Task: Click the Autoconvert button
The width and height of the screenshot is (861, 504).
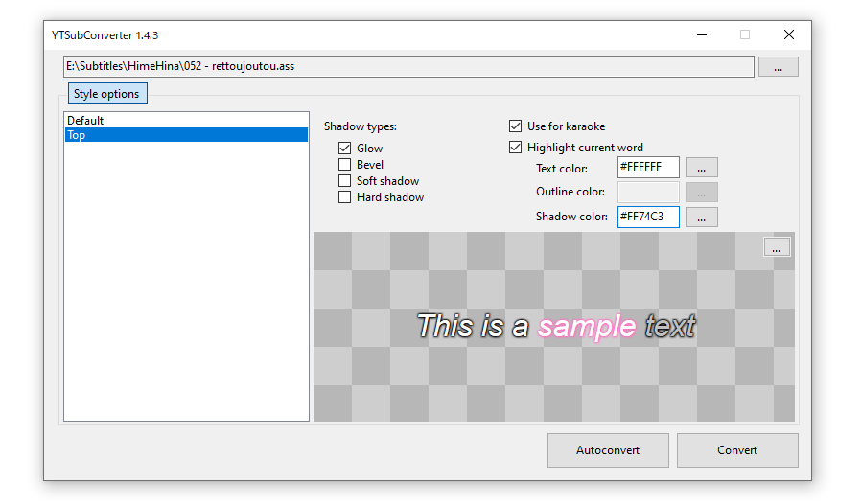Action: (x=608, y=450)
